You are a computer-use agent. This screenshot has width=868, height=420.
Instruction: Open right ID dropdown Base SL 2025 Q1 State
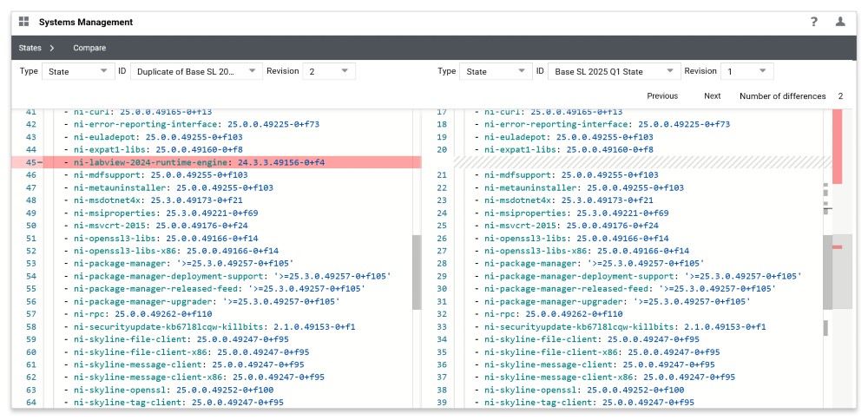pyautogui.click(x=614, y=71)
